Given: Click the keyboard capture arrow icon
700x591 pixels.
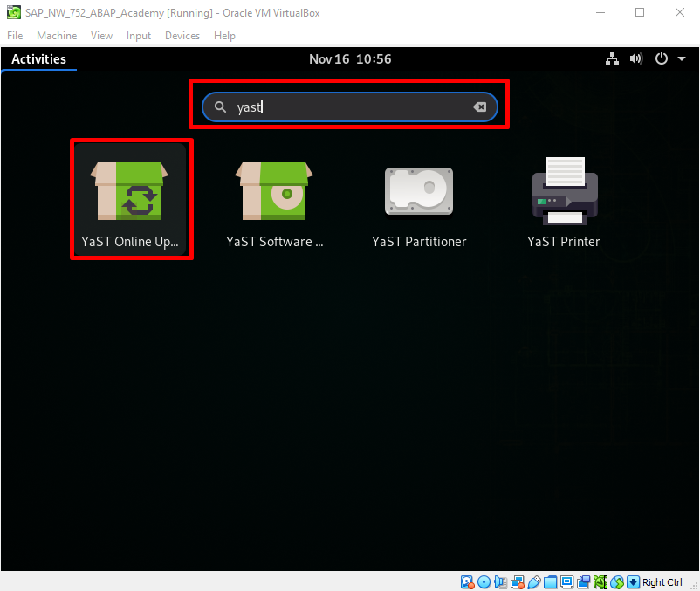Looking at the screenshot, I should pos(633,582).
